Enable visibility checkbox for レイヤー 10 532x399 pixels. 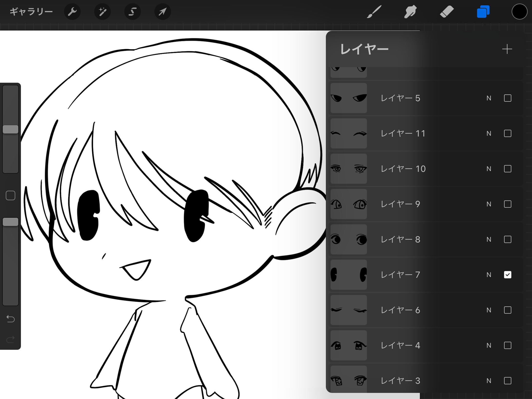(507, 169)
